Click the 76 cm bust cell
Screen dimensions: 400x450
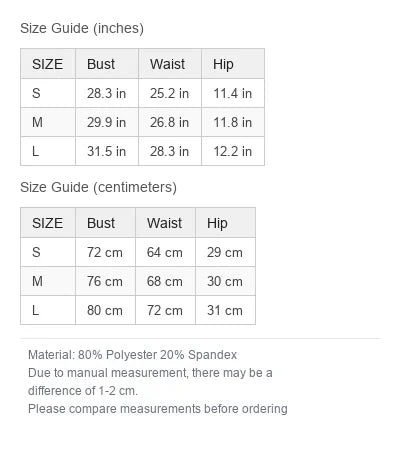[x=105, y=281]
